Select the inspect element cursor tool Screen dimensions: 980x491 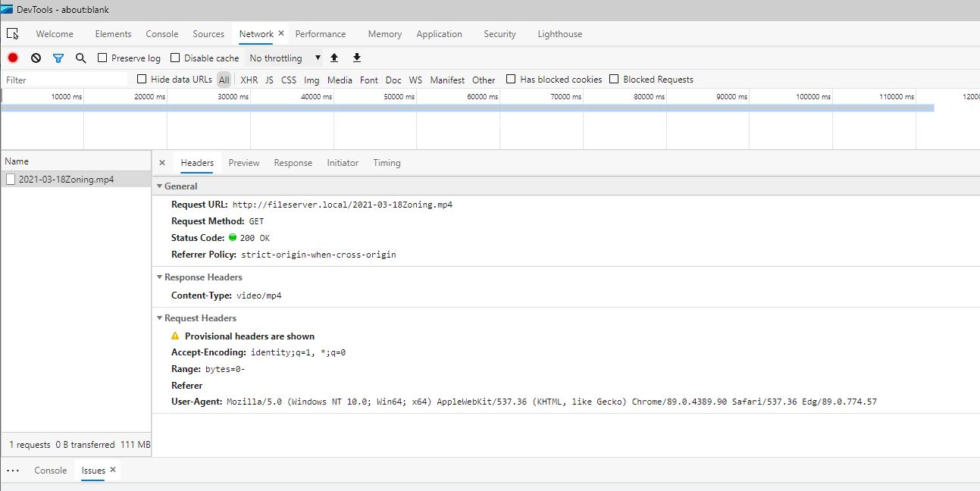pos(12,33)
